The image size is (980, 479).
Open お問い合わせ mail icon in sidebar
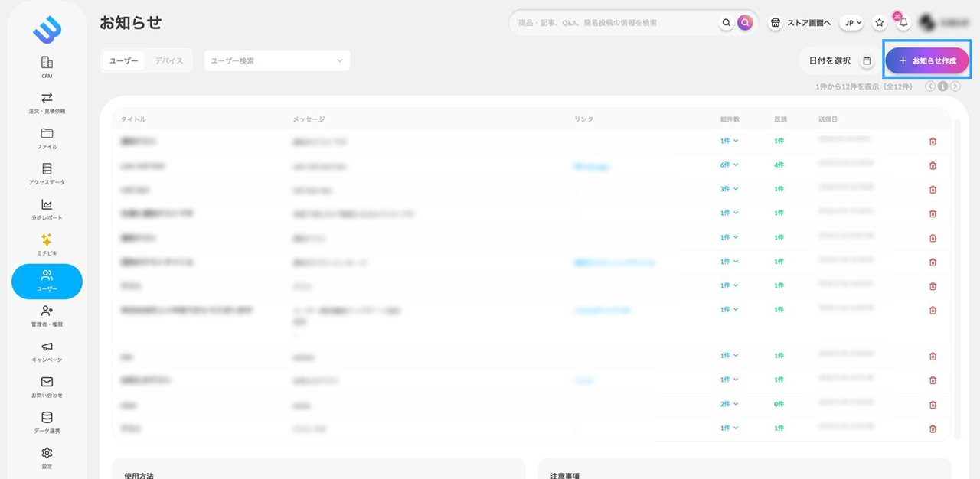47,386
